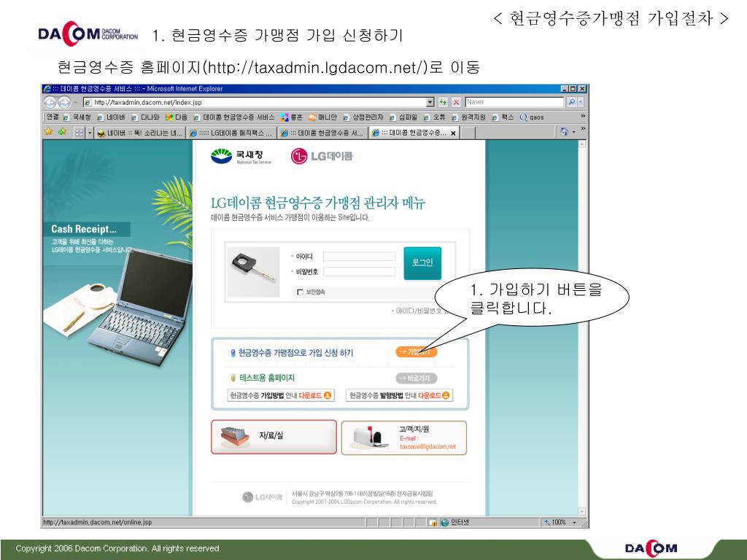Open the 자/료/실 section
The image size is (747, 560).
274,437
